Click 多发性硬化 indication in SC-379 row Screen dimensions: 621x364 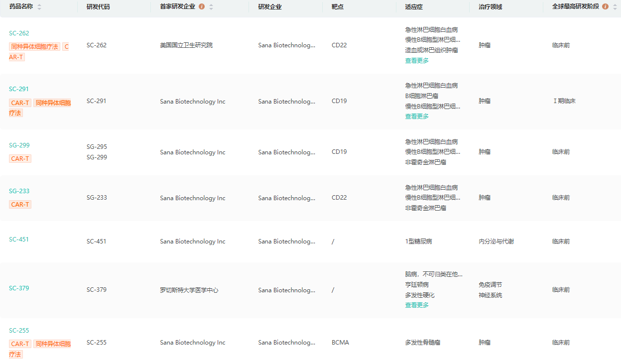420,295
